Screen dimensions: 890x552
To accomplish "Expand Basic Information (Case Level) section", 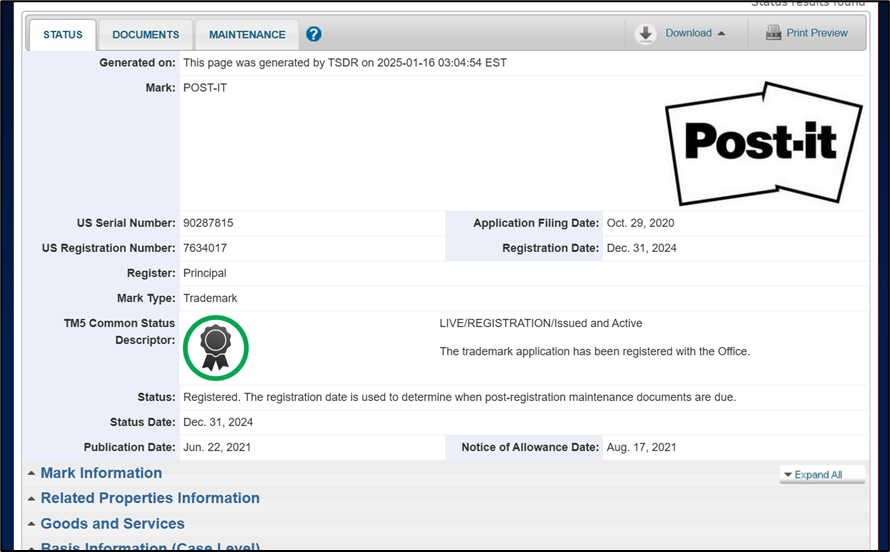I will tap(150, 546).
